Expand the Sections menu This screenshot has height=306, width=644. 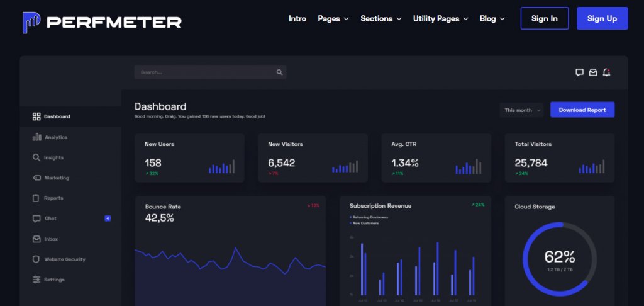pos(380,18)
